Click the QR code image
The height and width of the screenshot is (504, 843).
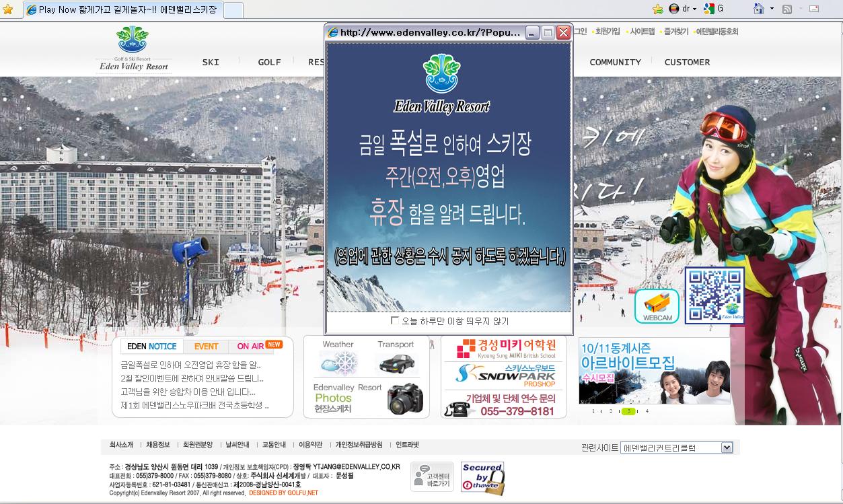(x=714, y=295)
